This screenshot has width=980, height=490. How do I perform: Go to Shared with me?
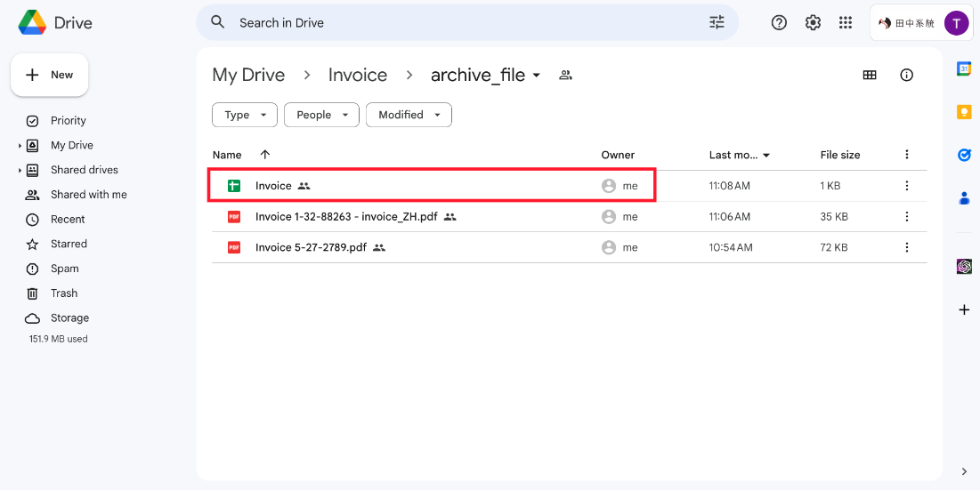coord(88,195)
